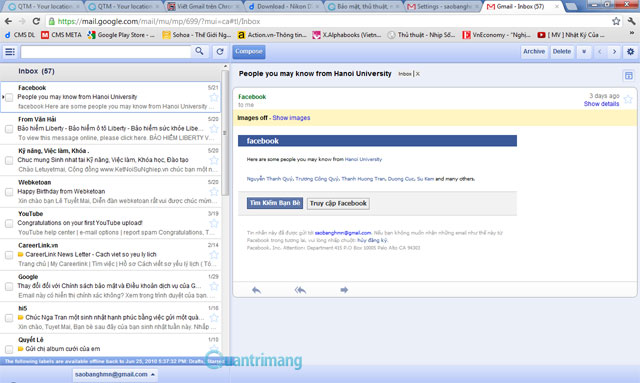Star the Kỹ năng, Việc làm email

tap(214, 160)
